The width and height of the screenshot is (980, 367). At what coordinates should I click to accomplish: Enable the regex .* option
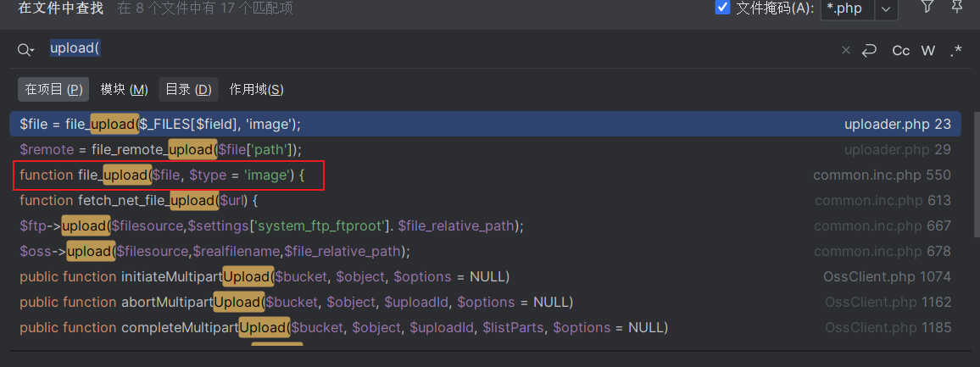[x=955, y=51]
